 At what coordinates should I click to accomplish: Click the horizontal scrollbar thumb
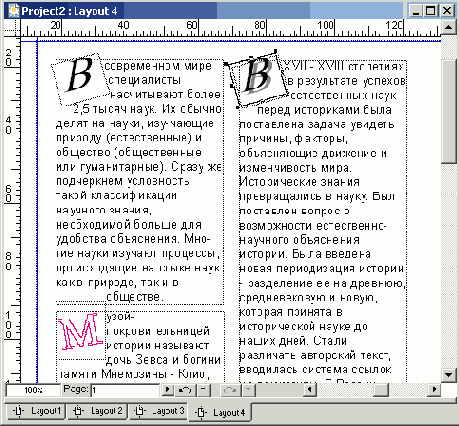pyautogui.click(x=381, y=389)
